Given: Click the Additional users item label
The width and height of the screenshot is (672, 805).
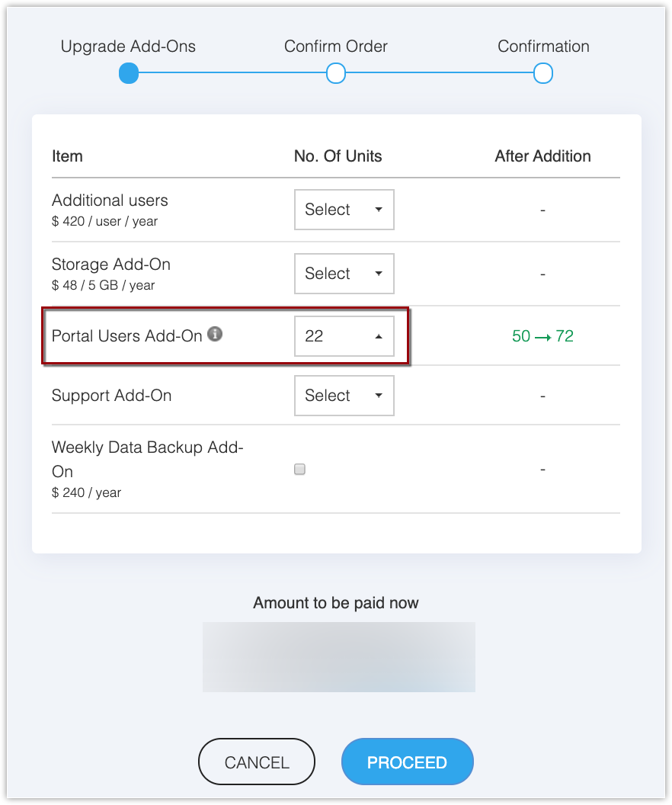Looking at the screenshot, I should [110, 200].
